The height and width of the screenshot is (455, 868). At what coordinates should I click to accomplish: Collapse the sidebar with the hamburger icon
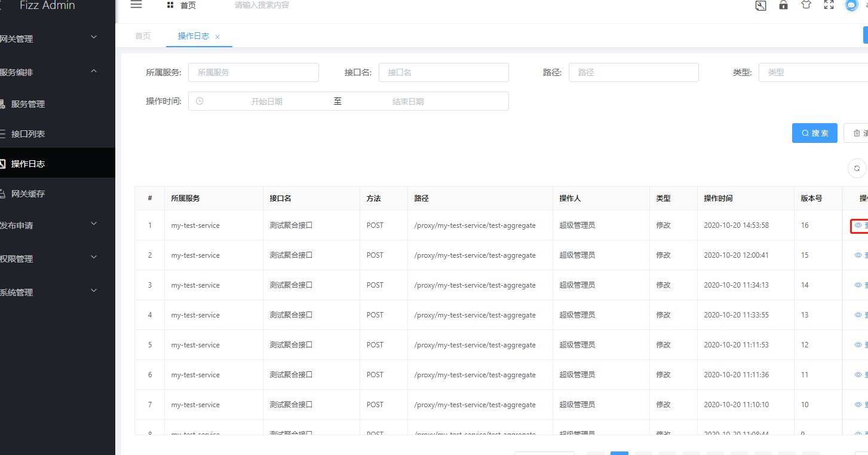coord(136,5)
